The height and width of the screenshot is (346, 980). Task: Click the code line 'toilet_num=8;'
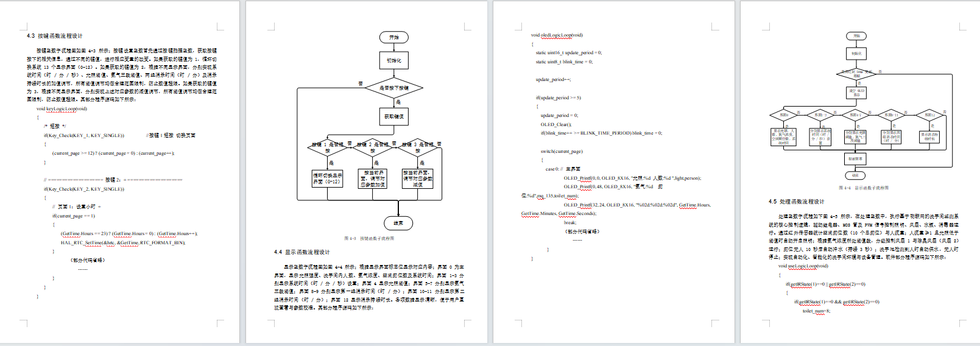tap(816, 311)
